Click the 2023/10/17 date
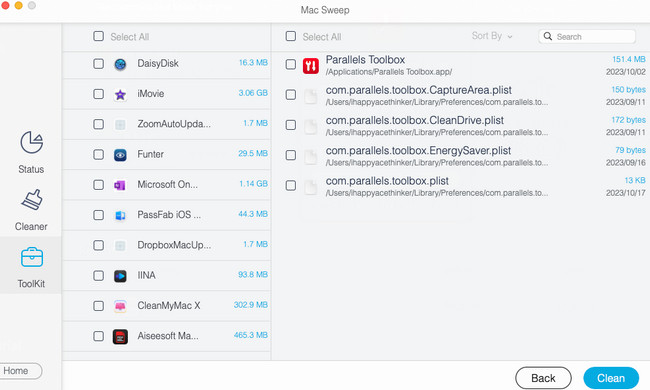The width and height of the screenshot is (650, 390). point(626,193)
